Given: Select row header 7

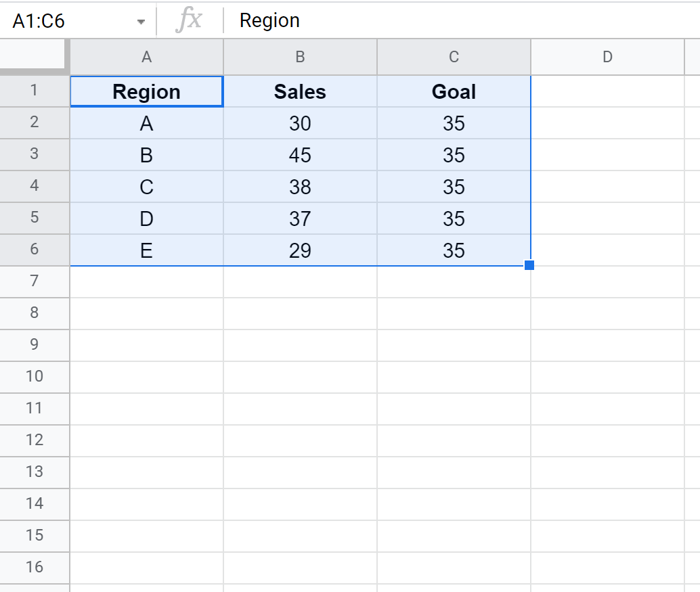Looking at the screenshot, I should point(35,281).
